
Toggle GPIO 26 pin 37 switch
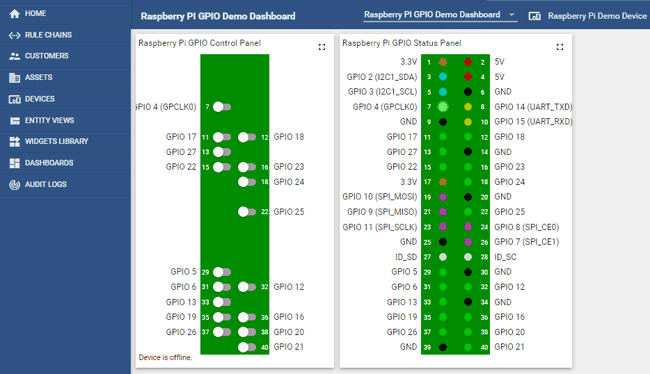click(x=222, y=332)
